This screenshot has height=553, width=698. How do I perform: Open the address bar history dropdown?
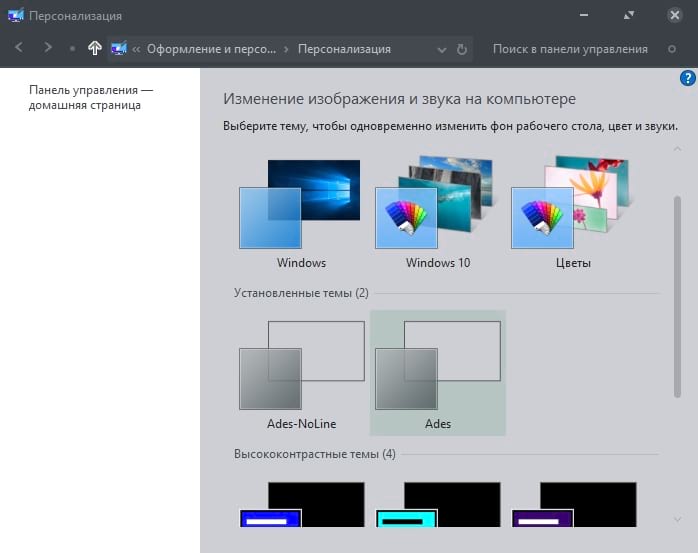[x=442, y=49]
